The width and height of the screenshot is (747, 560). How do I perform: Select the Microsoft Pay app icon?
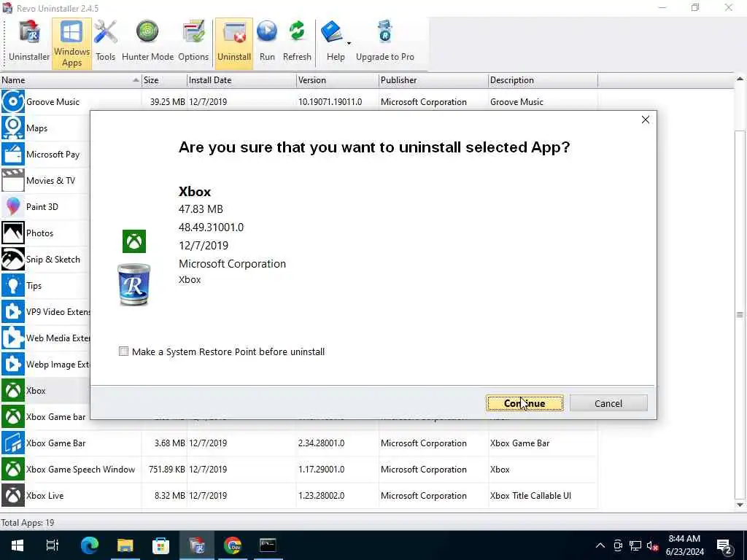coord(13,155)
